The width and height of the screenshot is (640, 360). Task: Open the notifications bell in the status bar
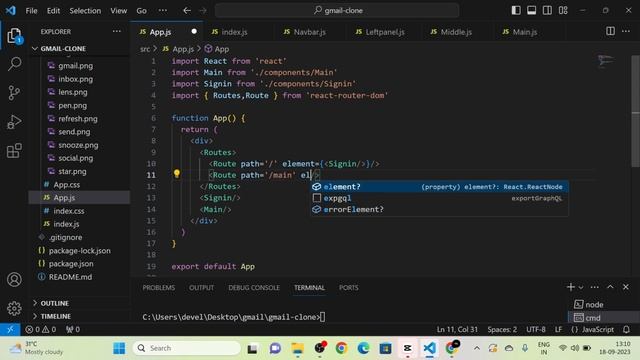pyautogui.click(x=626, y=329)
